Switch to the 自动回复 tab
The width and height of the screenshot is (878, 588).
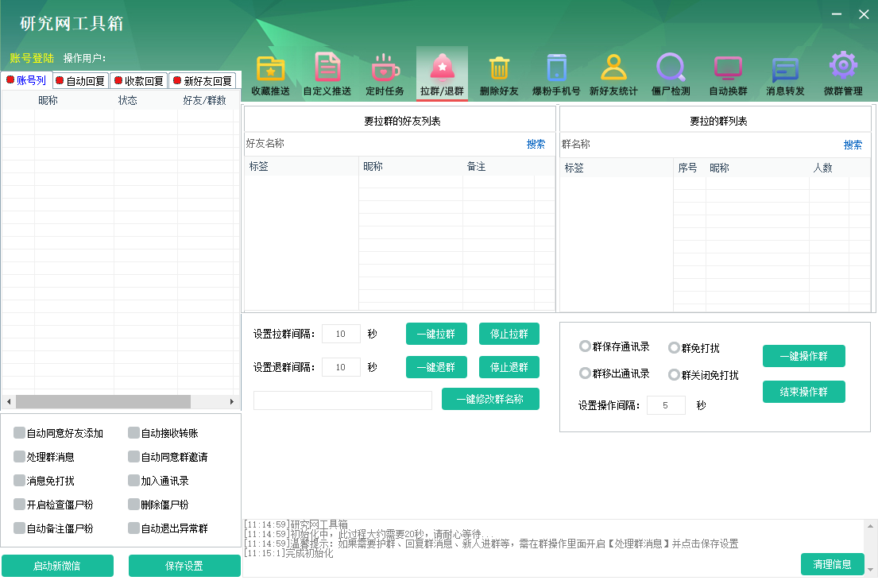pos(79,80)
